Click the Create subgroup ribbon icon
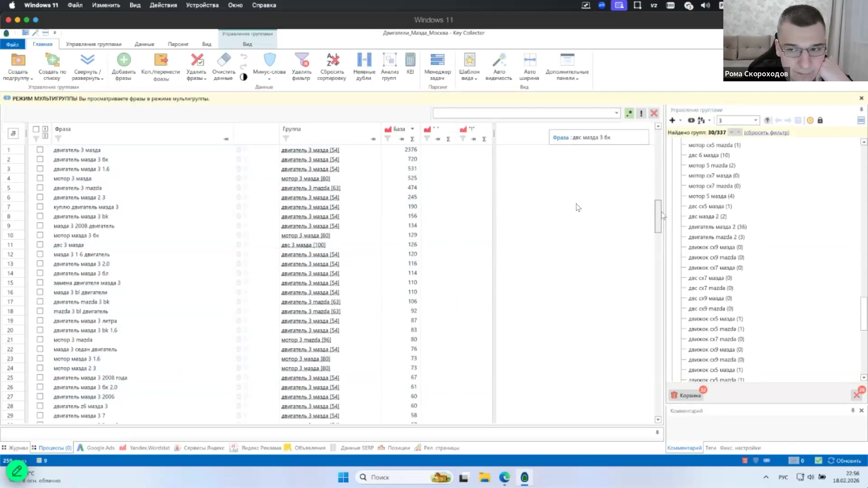 [18, 60]
